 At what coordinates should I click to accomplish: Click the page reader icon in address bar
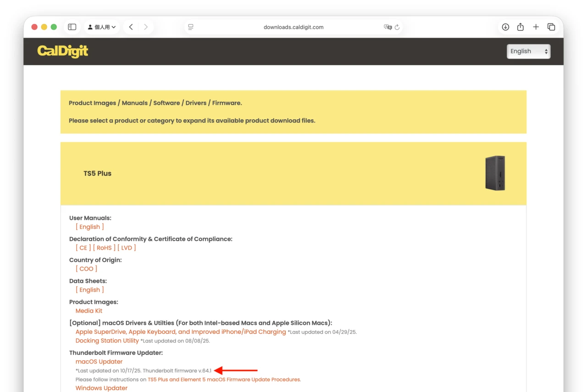coord(191,27)
